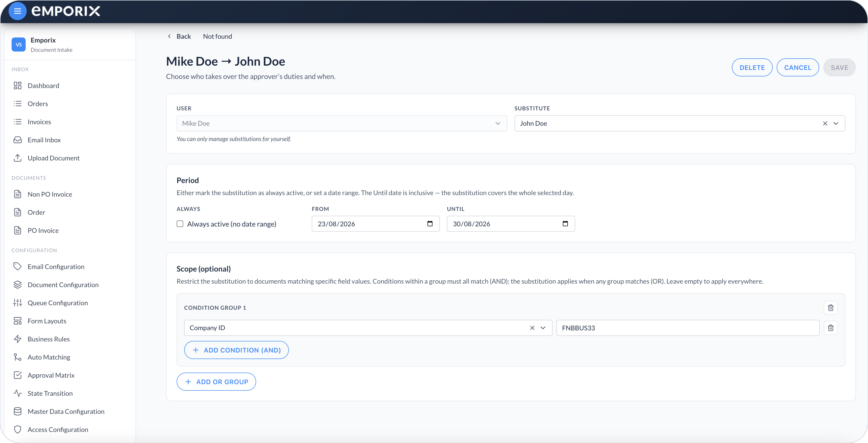The image size is (868, 443).
Task: Click the From date field 23/08/2026
Action: pos(375,224)
